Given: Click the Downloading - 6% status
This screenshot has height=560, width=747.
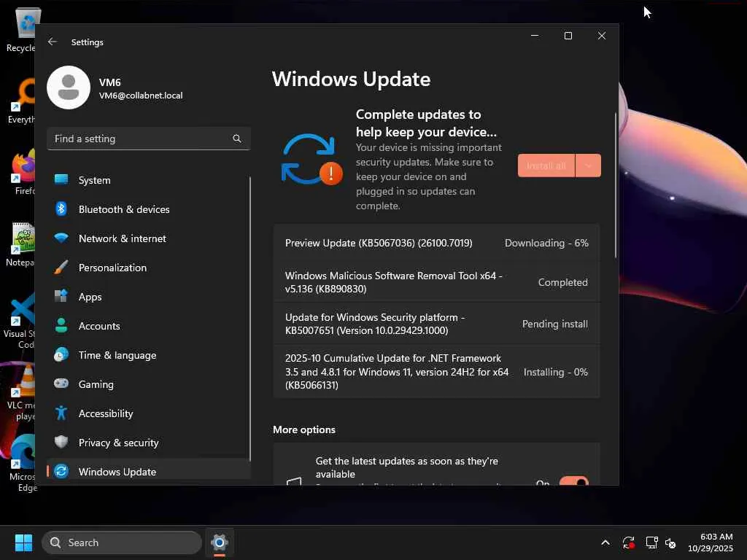Looking at the screenshot, I should click(546, 243).
